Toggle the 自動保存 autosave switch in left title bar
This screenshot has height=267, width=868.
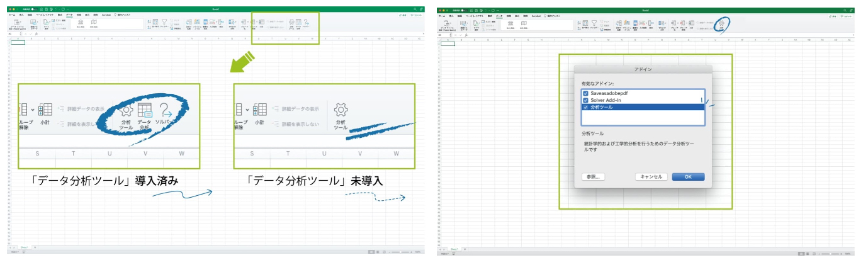34,9
